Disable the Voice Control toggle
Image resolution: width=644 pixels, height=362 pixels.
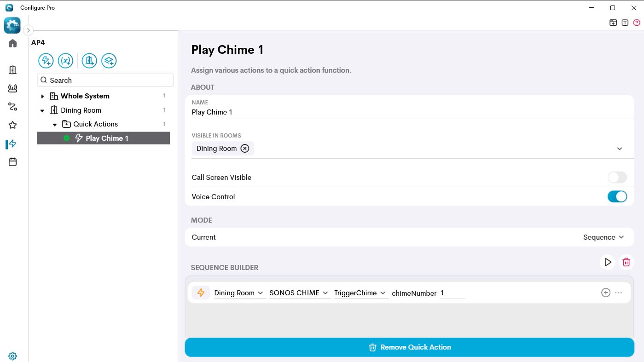coord(617,197)
